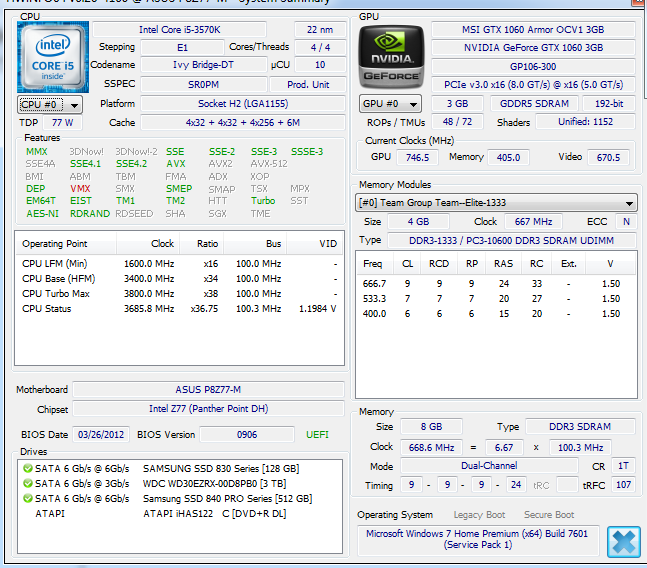Viewport: 647px width, 568px height.
Task: Click the Samsung SSD 840 PRO Series entry
Action: tap(227, 498)
